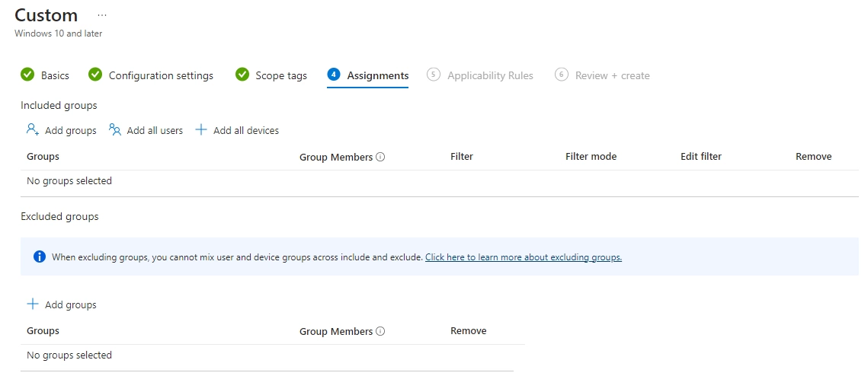Click info icon beside included Group Members
The image size is (868, 376).
tap(380, 158)
